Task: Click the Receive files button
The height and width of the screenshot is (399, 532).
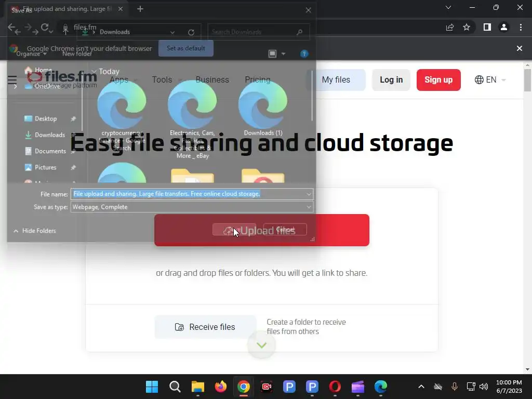Action: [205, 327]
